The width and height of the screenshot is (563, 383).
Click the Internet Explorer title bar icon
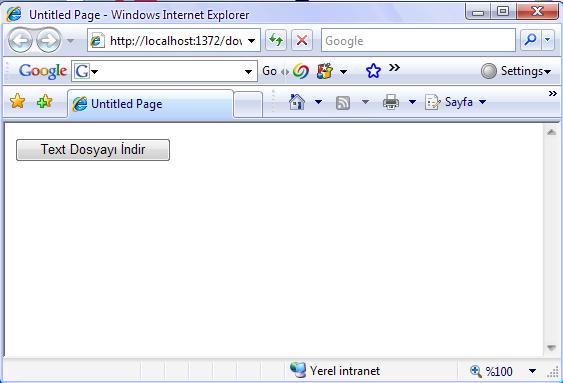tap(14, 14)
